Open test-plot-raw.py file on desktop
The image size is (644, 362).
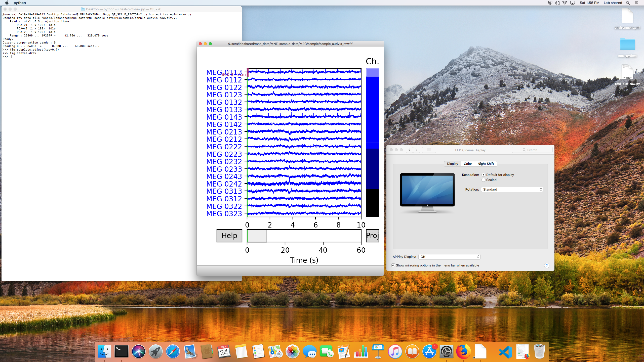(x=627, y=72)
